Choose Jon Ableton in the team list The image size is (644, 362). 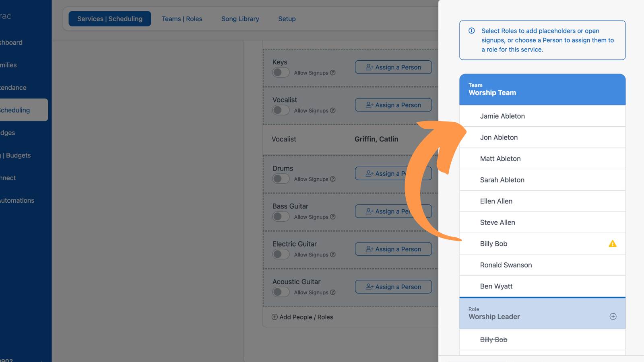click(542, 137)
